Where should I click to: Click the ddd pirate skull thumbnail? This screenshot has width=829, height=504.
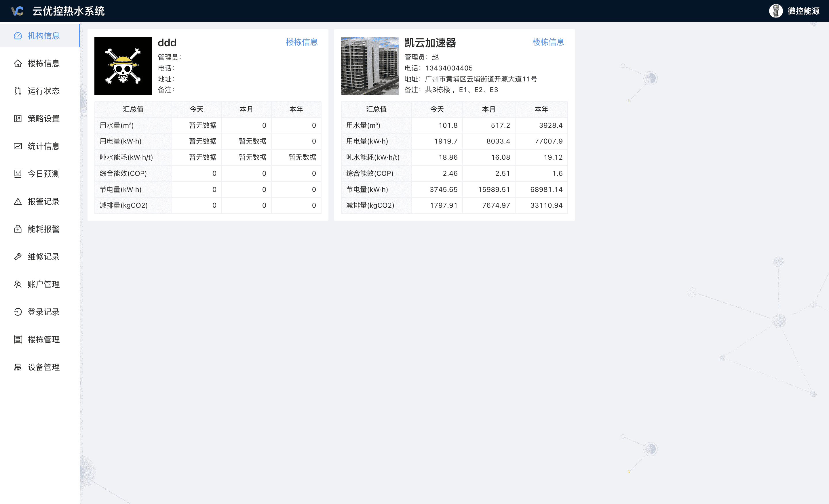[x=123, y=66]
